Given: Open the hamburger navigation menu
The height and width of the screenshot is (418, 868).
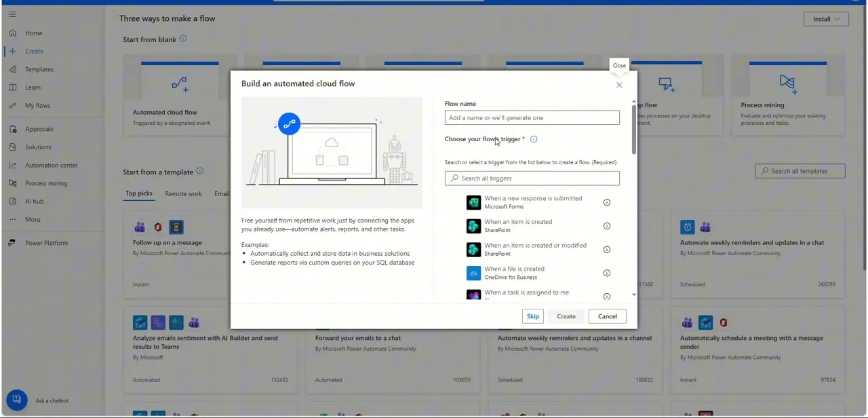Looking at the screenshot, I should pos(12,14).
